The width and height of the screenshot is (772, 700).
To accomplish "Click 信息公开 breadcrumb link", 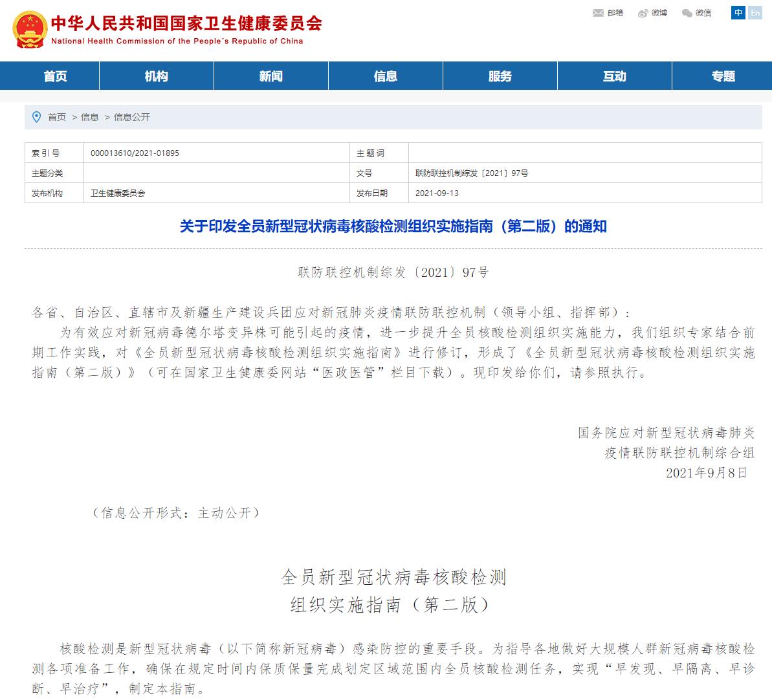I will (132, 117).
